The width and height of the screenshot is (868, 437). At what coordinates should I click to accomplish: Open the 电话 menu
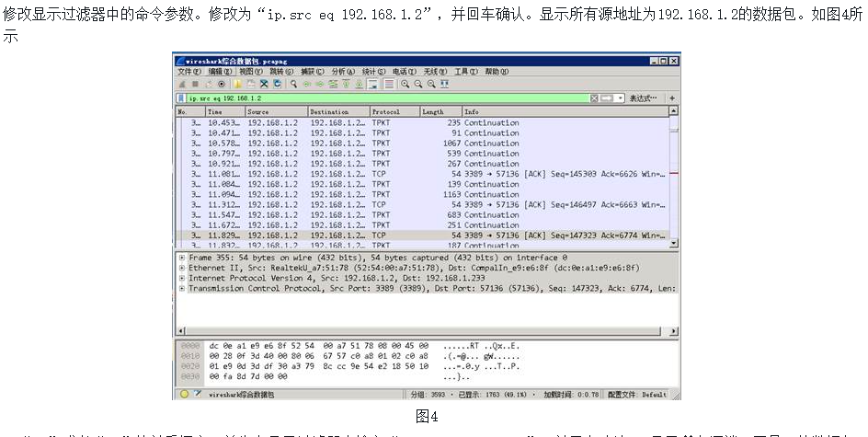coord(405,72)
